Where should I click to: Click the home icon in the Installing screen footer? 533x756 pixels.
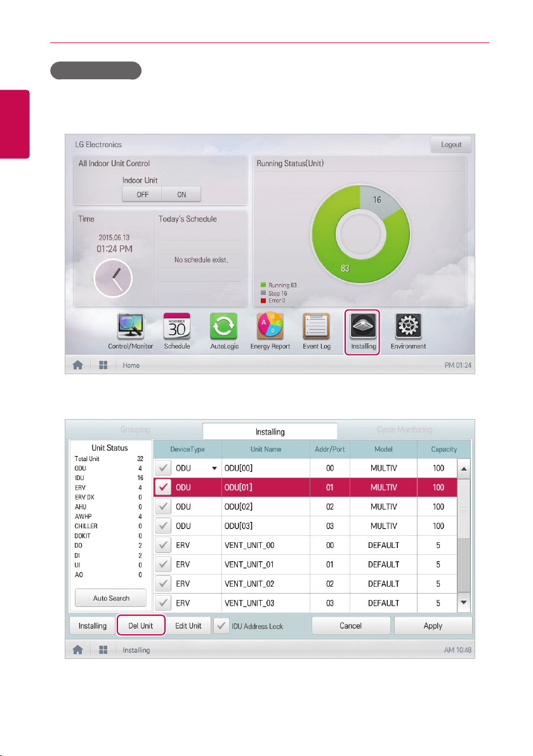(x=77, y=649)
